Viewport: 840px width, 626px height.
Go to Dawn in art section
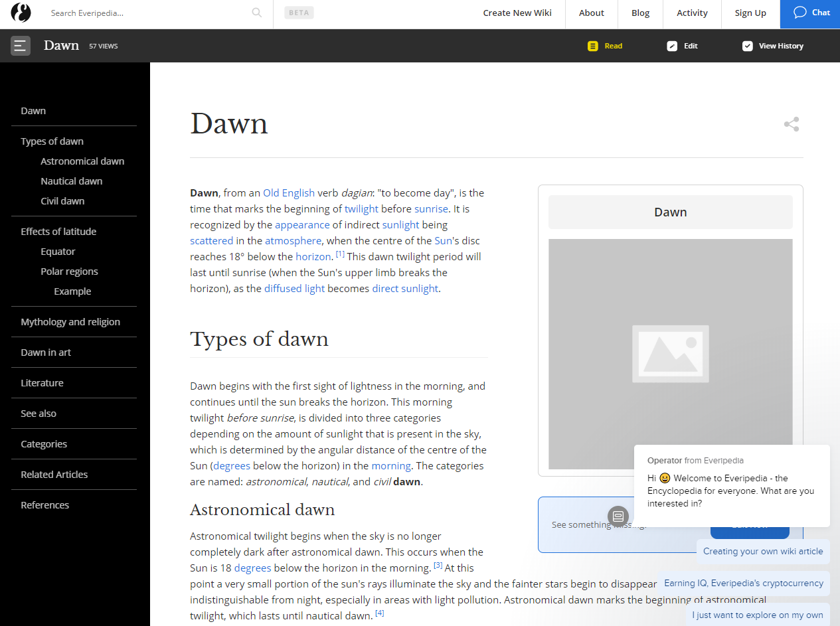point(46,352)
